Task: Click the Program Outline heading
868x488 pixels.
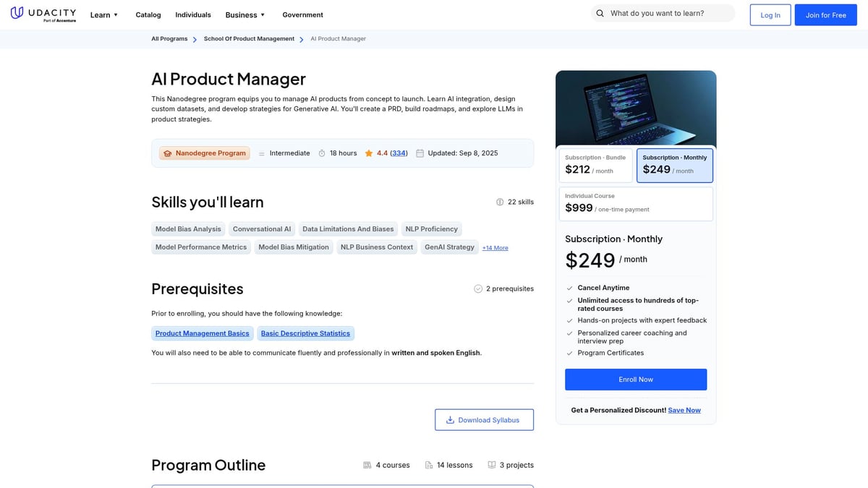Action: [x=208, y=466]
